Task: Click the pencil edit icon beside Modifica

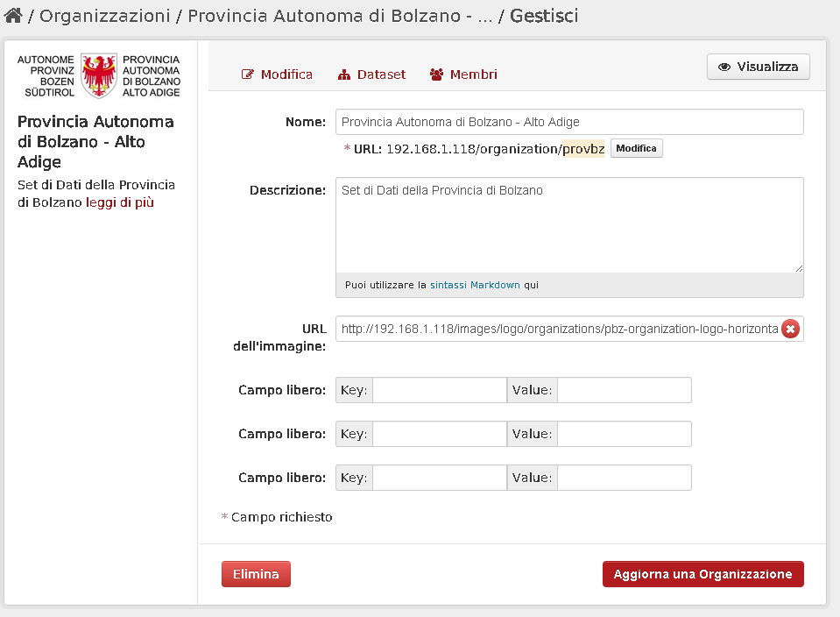Action: 248,74
